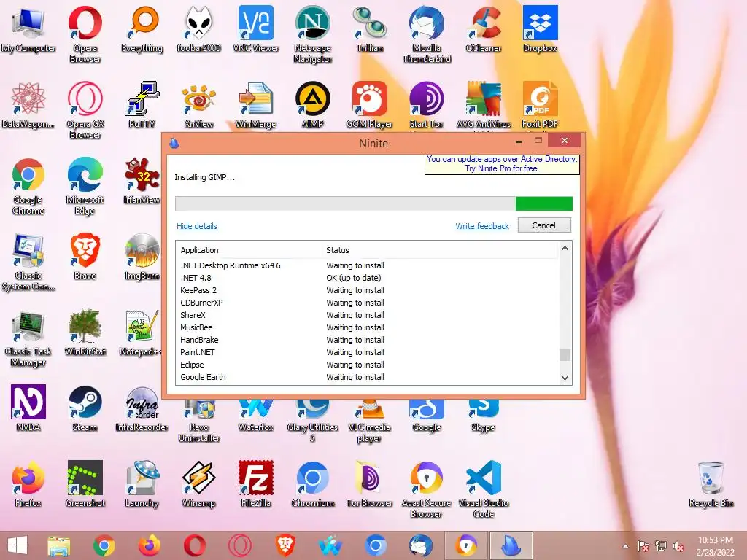Select the .NET 4.8 row

(368, 278)
